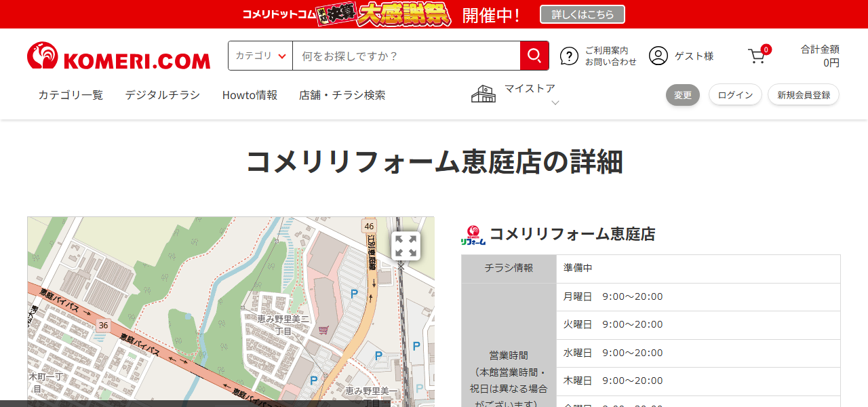Viewport: 868px width, 407px height.
Task: Click the コメリリフォーム恵庭店 store name heading
Action: click(x=572, y=235)
